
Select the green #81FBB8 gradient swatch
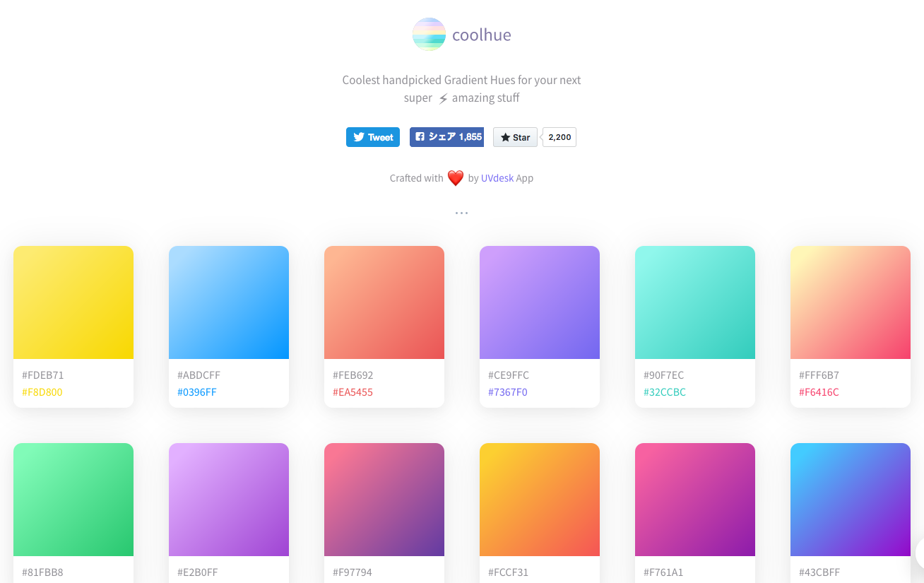tap(73, 500)
